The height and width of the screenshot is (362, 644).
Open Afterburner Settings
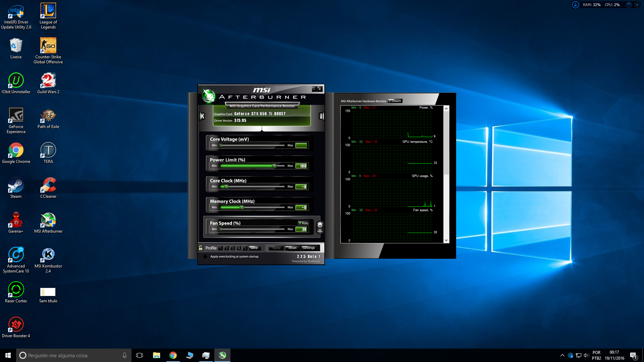(x=309, y=248)
